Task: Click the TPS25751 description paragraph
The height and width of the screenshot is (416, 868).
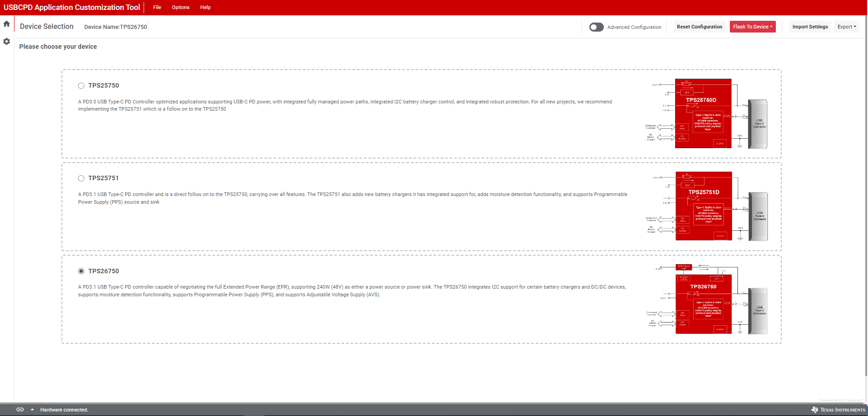Action: [x=353, y=198]
